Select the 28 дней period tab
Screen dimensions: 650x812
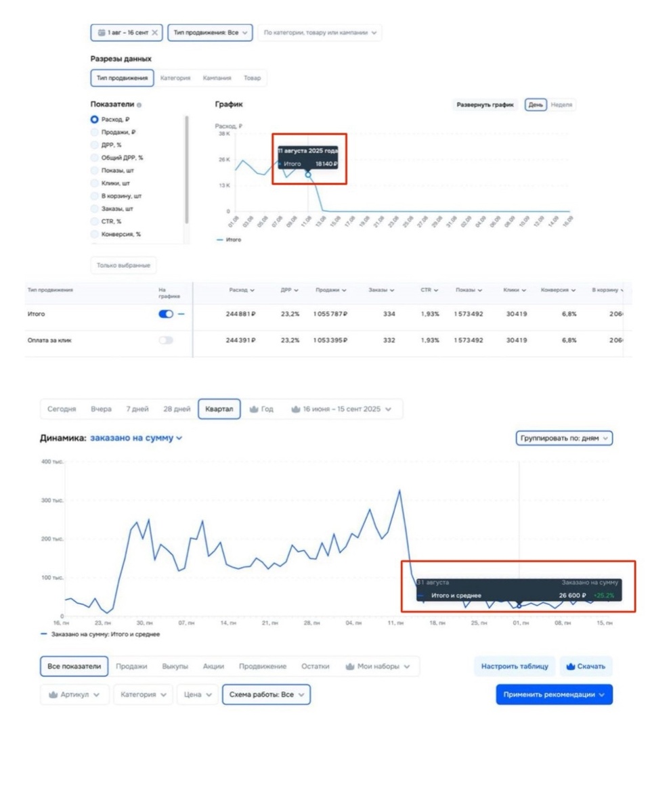click(177, 409)
